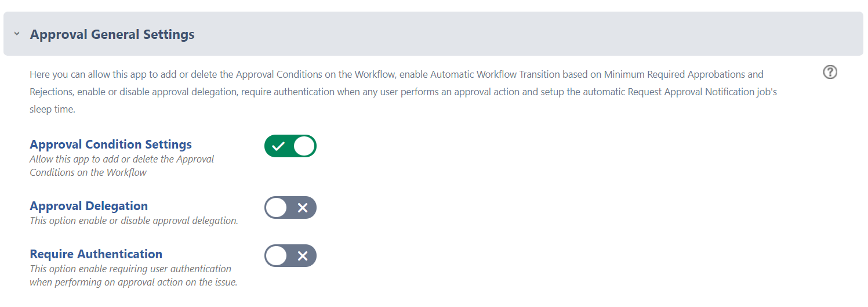This screenshot has width=868, height=307.
Task: Click the white knob of Require Authentication switch
Action: coord(277,256)
